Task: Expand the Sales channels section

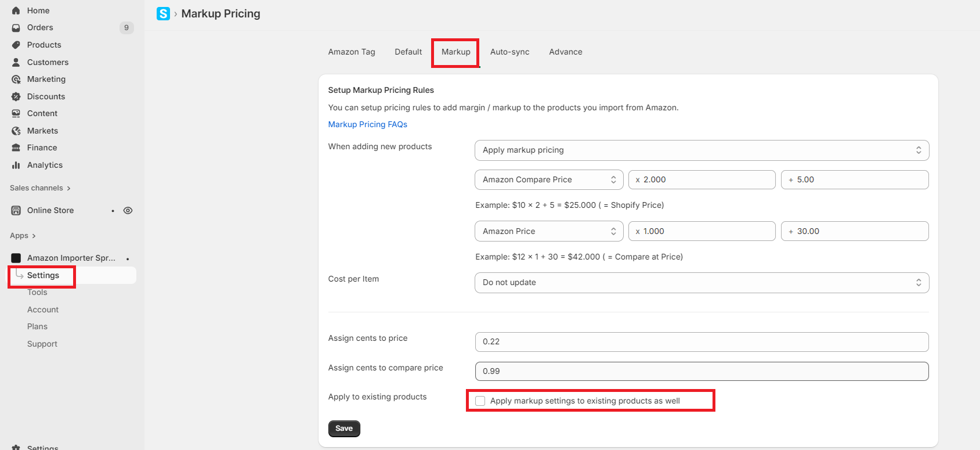Action: point(40,188)
